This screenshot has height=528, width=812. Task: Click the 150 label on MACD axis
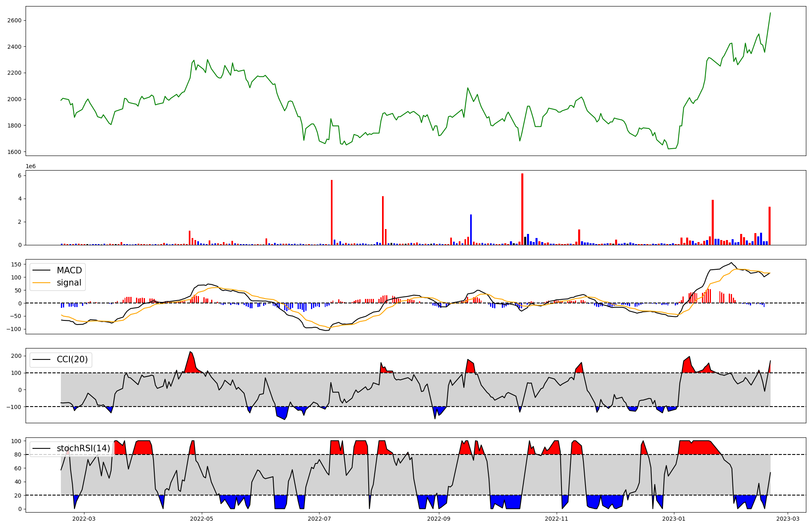[16, 264]
